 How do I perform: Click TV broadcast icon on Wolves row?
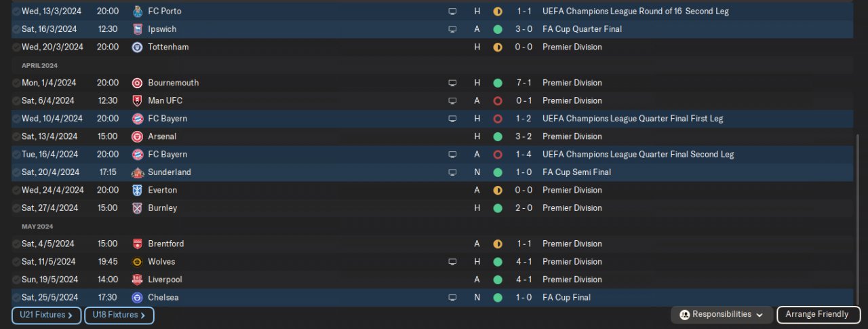click(452, 262)
